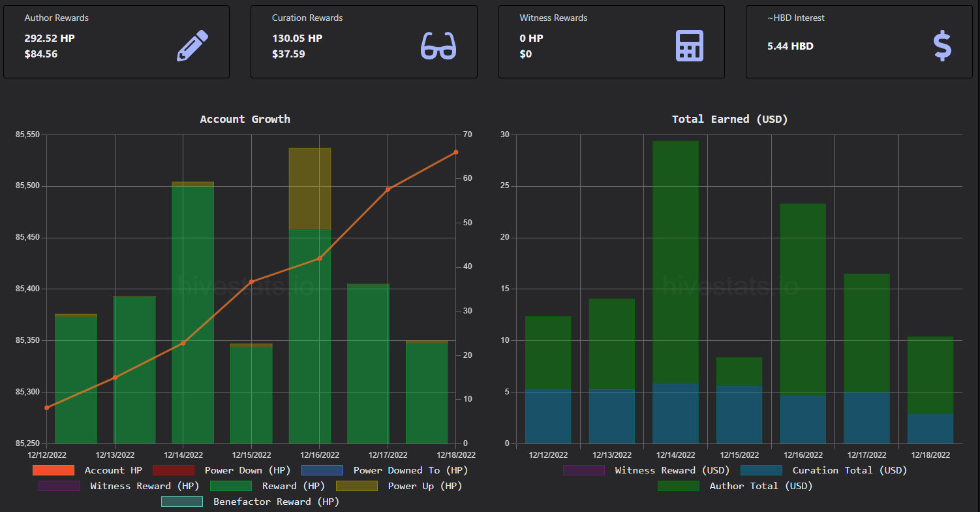Click the Curation Rewards glasses icon

pos(439,46)
